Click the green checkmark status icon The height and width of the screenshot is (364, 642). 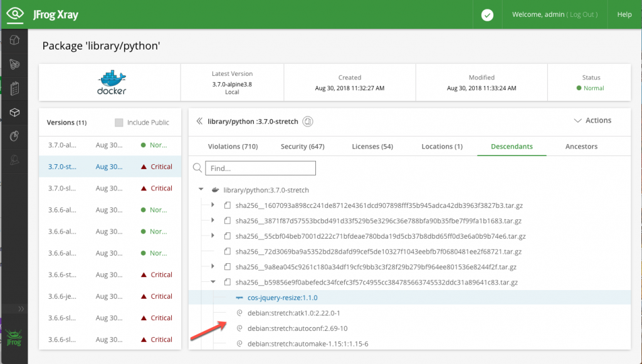coord(487,15)
